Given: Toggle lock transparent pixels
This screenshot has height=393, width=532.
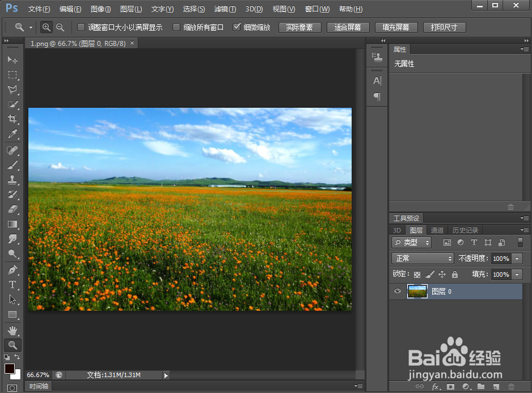Looking at the screenshot, I should pyautogui.click(x=417, y=274).
